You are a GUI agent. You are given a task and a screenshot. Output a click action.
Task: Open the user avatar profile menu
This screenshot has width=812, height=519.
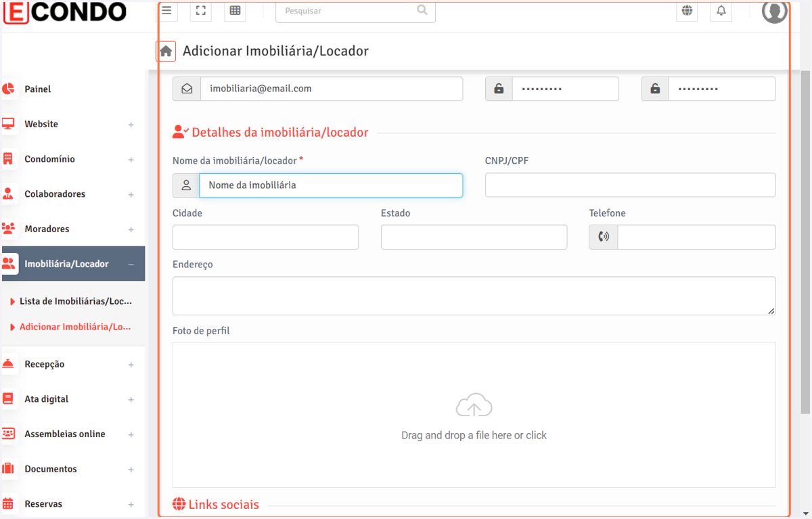[x=775, y=11]
